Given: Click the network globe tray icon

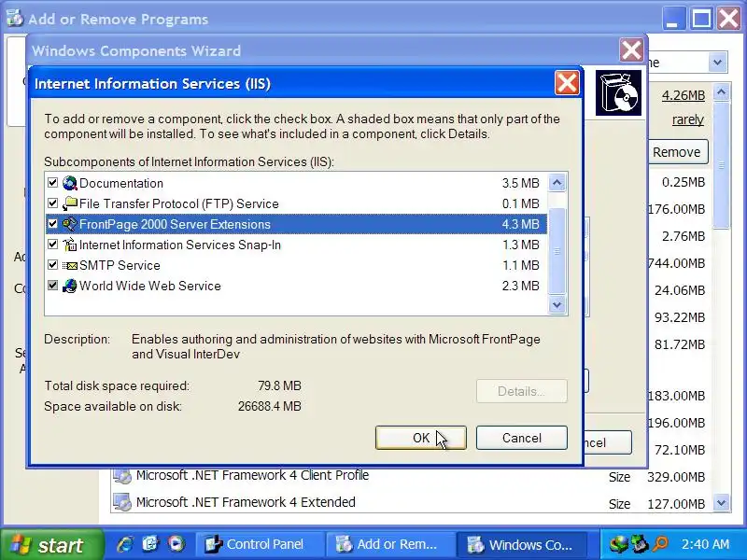Looking at the screenshot, I should (x=619, y=544).
